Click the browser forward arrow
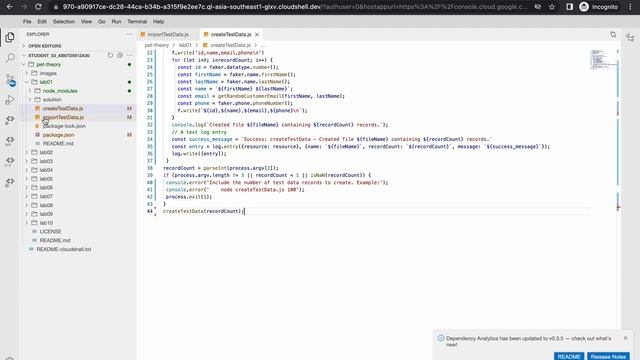The height and width of the screenshot is (360, 640). [24, 7]
